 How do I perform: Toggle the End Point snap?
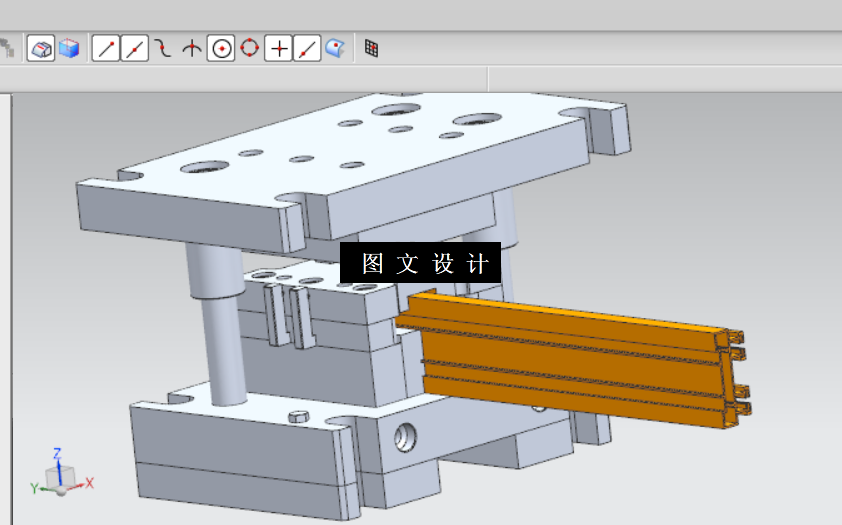point(106,48)
